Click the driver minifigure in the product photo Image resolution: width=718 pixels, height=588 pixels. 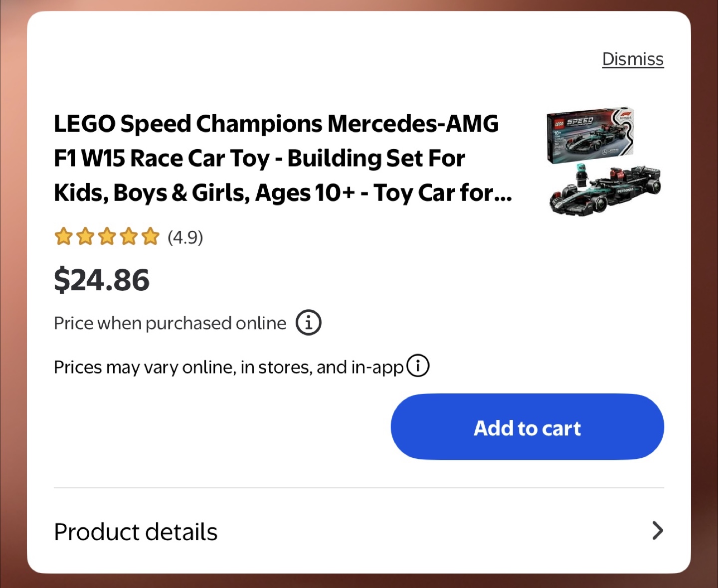tap(581, 176)
